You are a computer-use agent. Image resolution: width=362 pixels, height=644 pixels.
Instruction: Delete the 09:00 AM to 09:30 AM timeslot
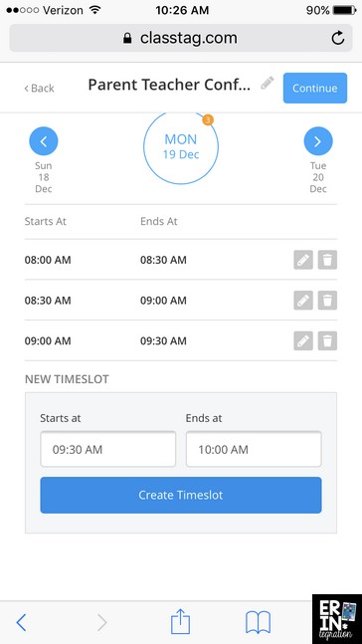coord(327,340)
